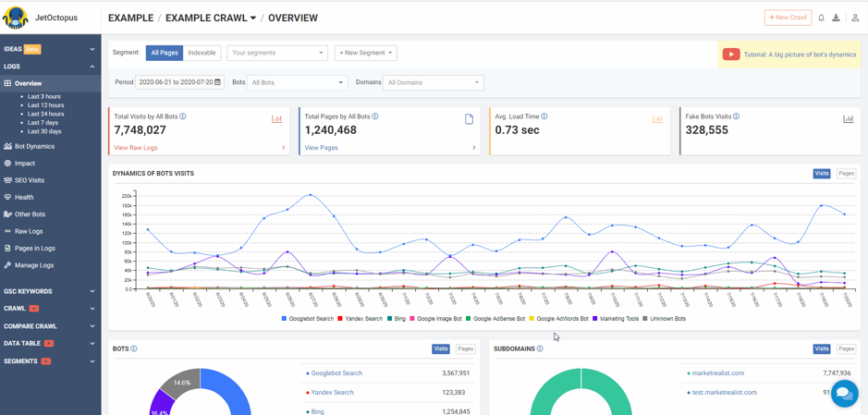
Task: Open tutorial big picture of bot's dynamics
Action: click(800, 55)
